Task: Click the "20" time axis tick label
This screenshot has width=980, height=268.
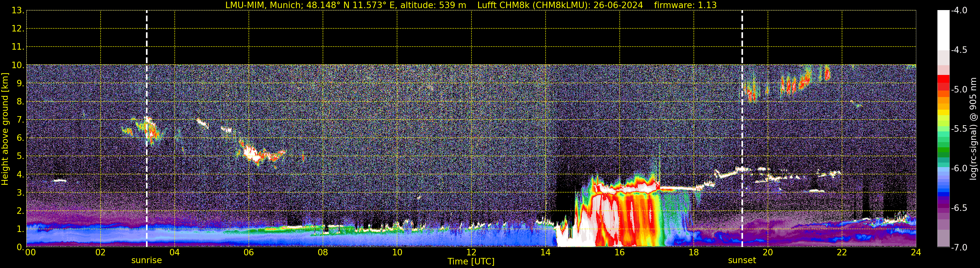Action: (768, 252)
